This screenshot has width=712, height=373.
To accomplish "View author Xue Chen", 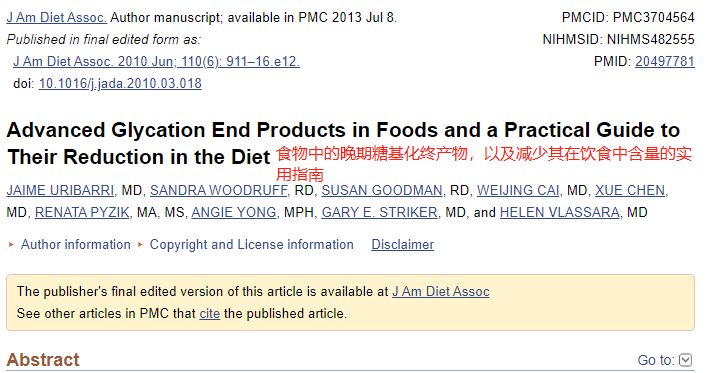I will [x=630, y=190].
